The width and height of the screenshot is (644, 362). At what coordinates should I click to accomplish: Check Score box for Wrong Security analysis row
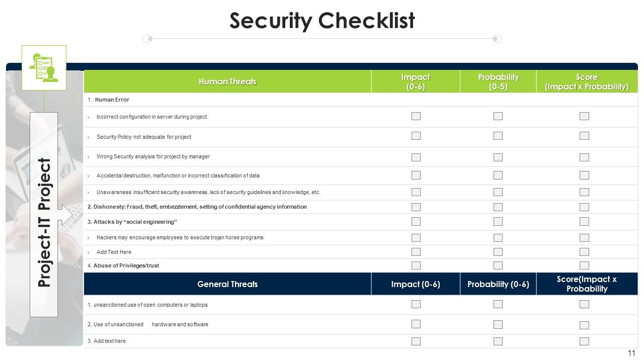[584, 157]
